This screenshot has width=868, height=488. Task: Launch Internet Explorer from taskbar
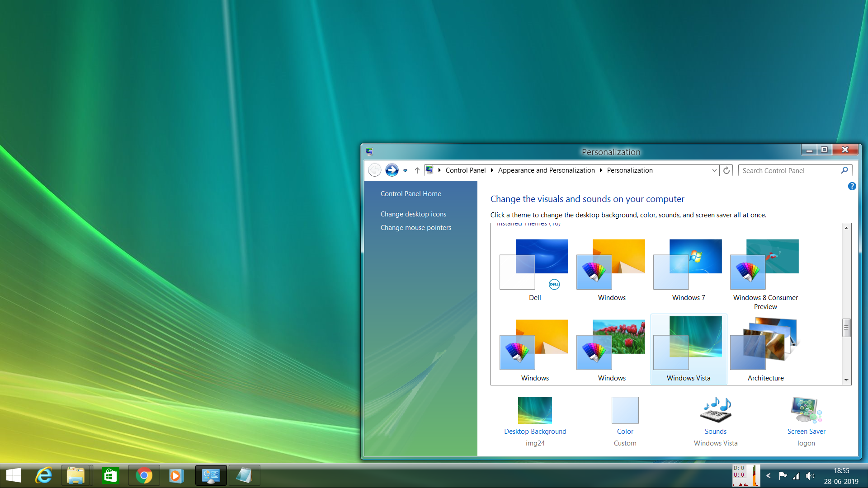pos(44,475)
